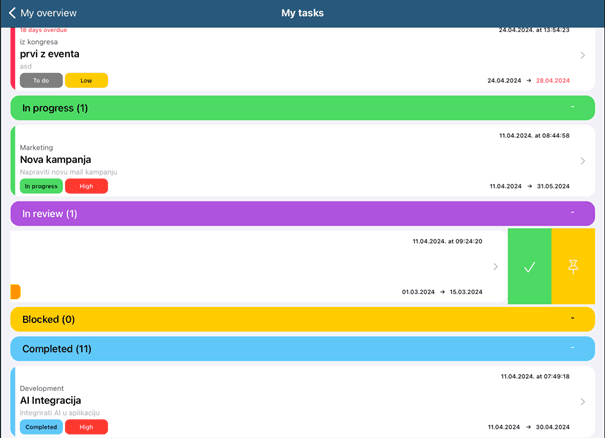Click the My overview back link
605x438 pixels.
pos(48,13)
